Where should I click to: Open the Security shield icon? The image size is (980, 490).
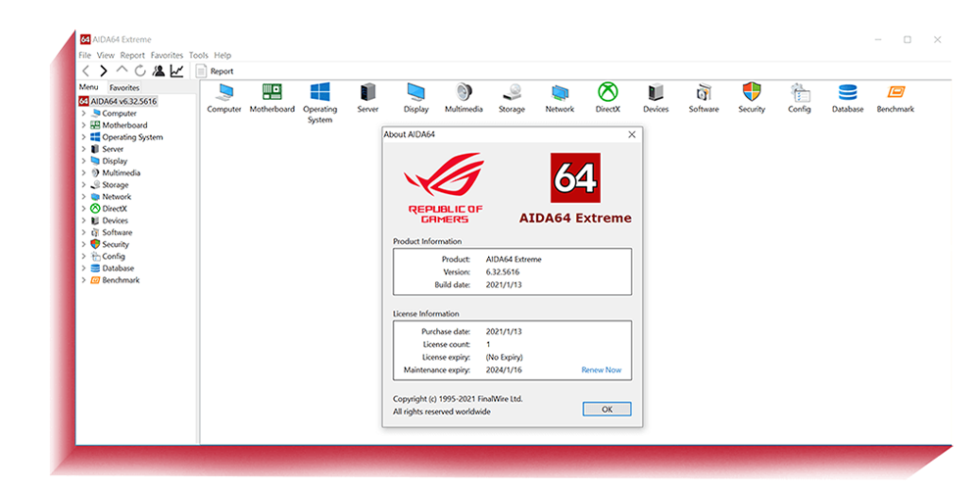coord(752,93)
